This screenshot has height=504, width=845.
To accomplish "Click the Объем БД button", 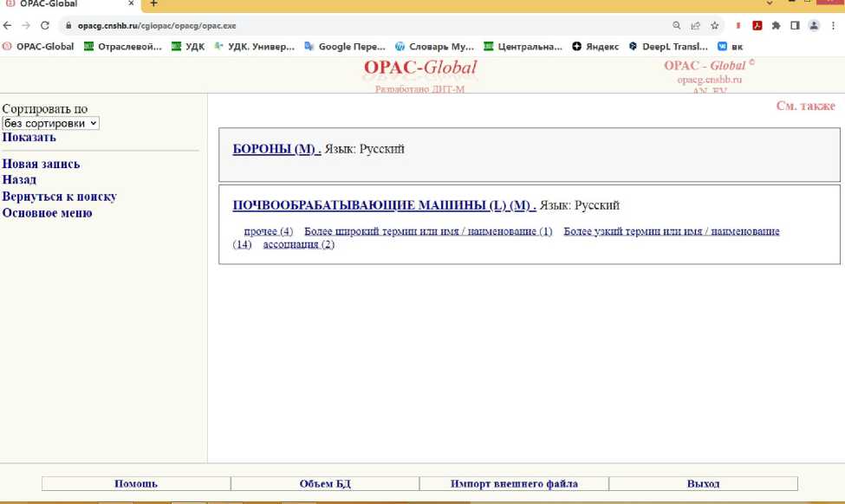I will click(x=325, y=483).
